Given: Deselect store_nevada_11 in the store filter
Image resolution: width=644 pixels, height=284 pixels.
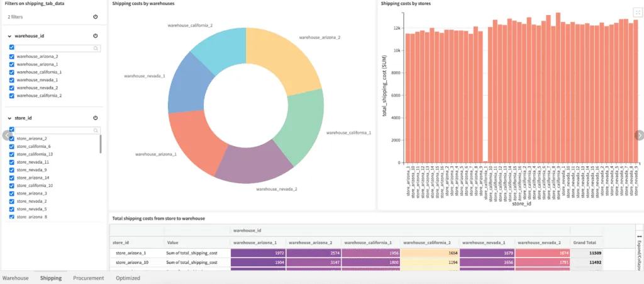Looking at the screenshot, I should 12,162.
